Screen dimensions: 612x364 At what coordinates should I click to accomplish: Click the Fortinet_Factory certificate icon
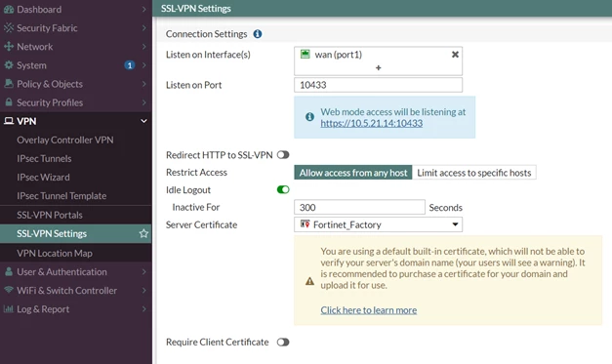306,223
